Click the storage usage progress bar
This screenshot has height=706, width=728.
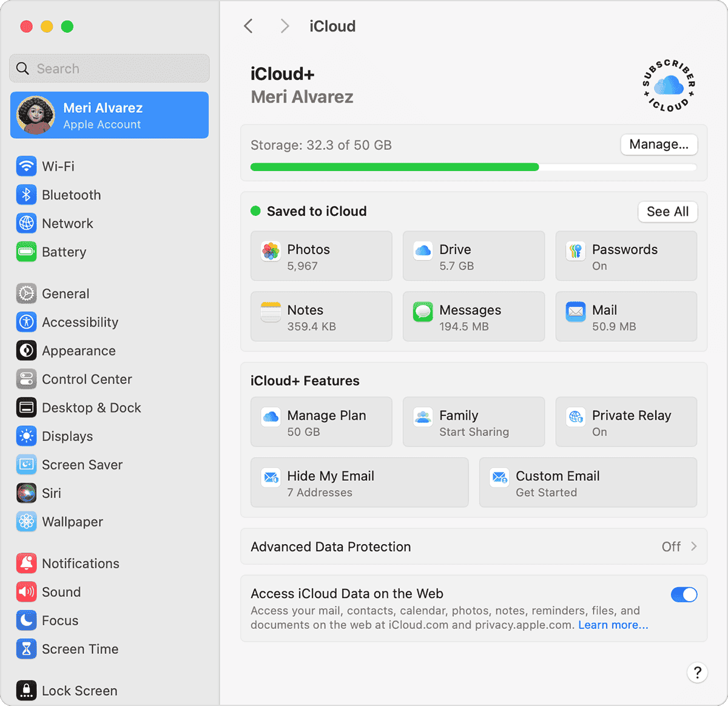[473, 167]
